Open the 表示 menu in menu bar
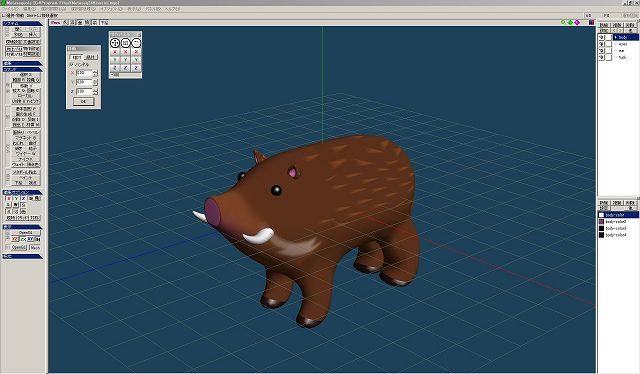The height and width of the screenshot is (374, 640). coord(134,9)
